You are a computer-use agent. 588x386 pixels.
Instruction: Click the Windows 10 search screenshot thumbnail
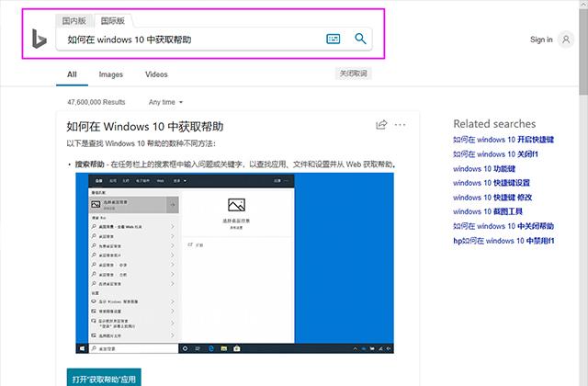coord(235,264)
